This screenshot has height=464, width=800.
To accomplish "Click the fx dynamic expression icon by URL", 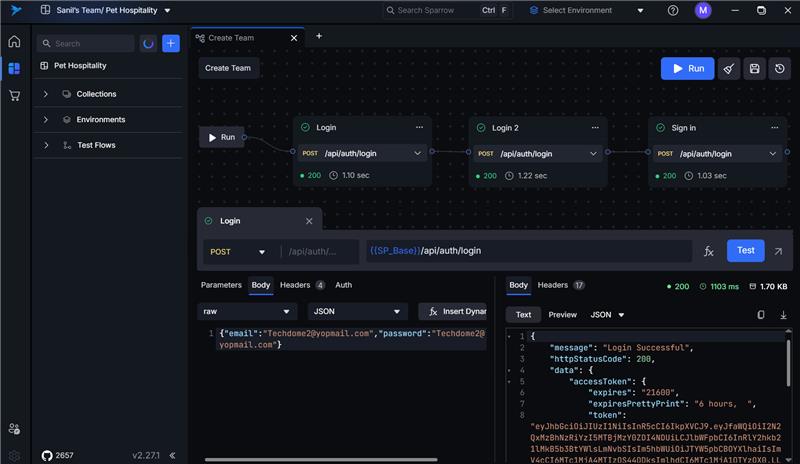I will 709,251.
